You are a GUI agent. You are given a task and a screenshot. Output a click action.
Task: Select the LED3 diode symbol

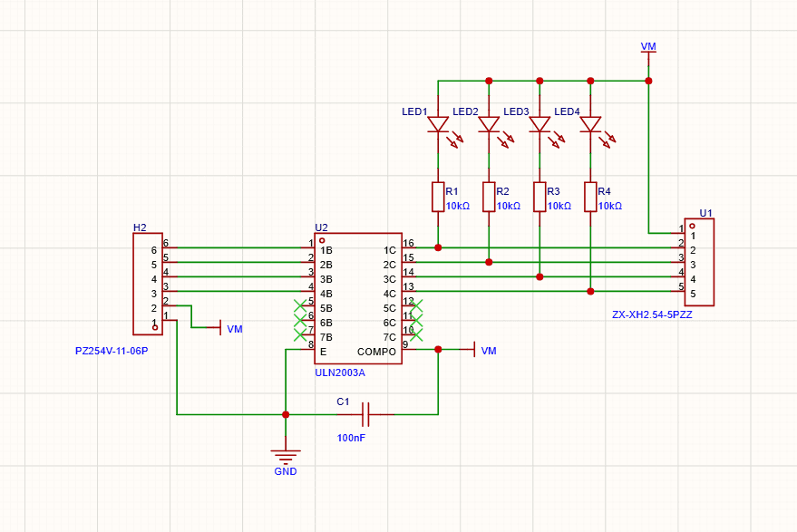coord(539,125)
